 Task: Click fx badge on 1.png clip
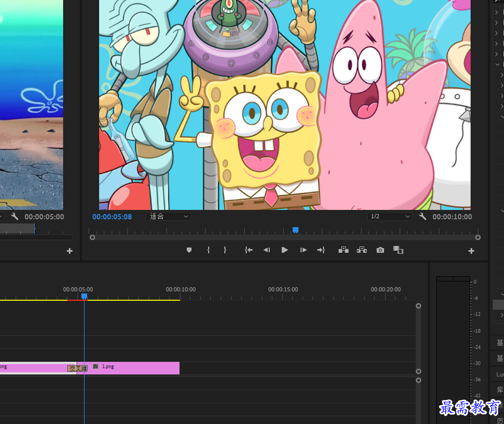pyautogui.click(x=95, y=367)
